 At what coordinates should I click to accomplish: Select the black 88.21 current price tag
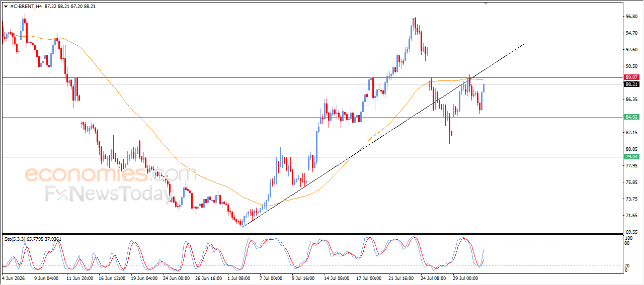point(631,84)
